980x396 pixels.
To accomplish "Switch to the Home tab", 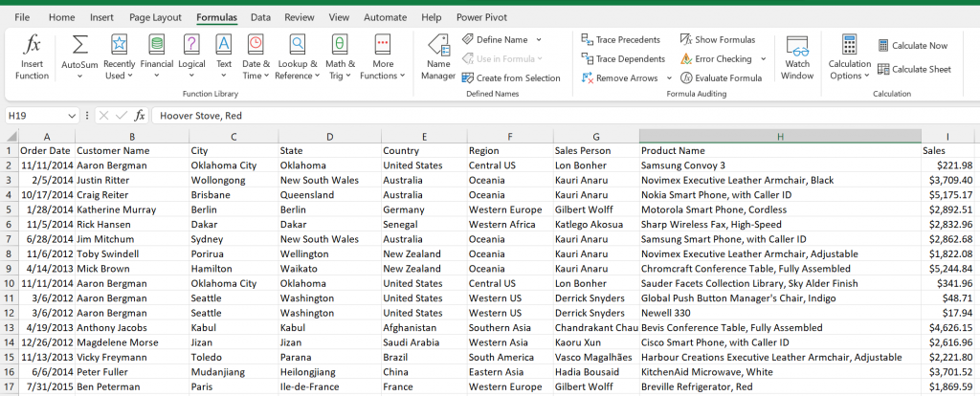I will tap(61, 17).
